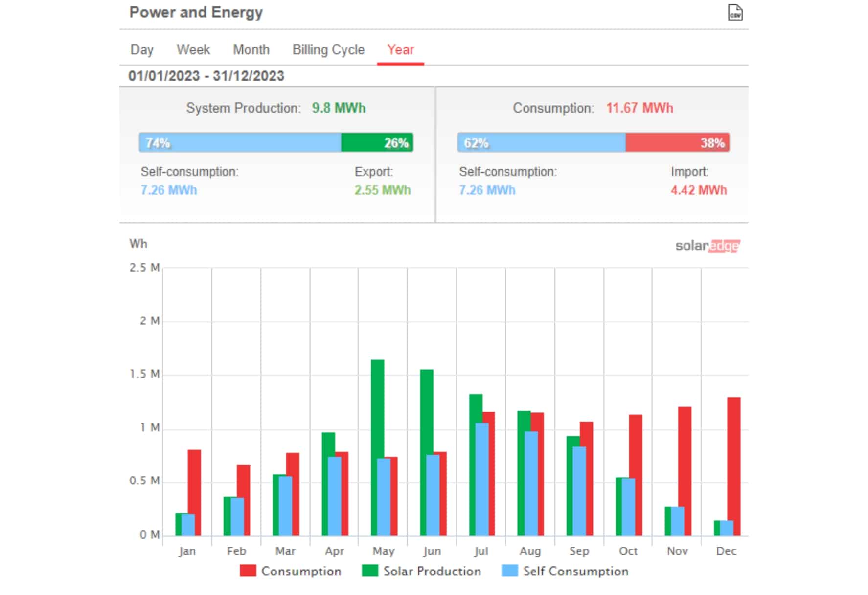Image resolution: width=868 pixels, height=595 pixels.
Task: Toggle the Consumption legend red square
Action: click(248, 571)
